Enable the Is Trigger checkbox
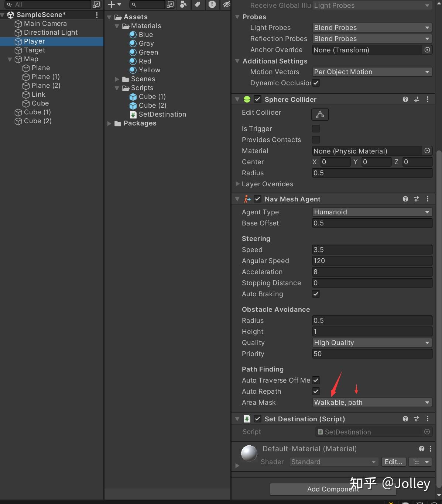Screen dimensions: 442x504 click(x=316, y=128)
